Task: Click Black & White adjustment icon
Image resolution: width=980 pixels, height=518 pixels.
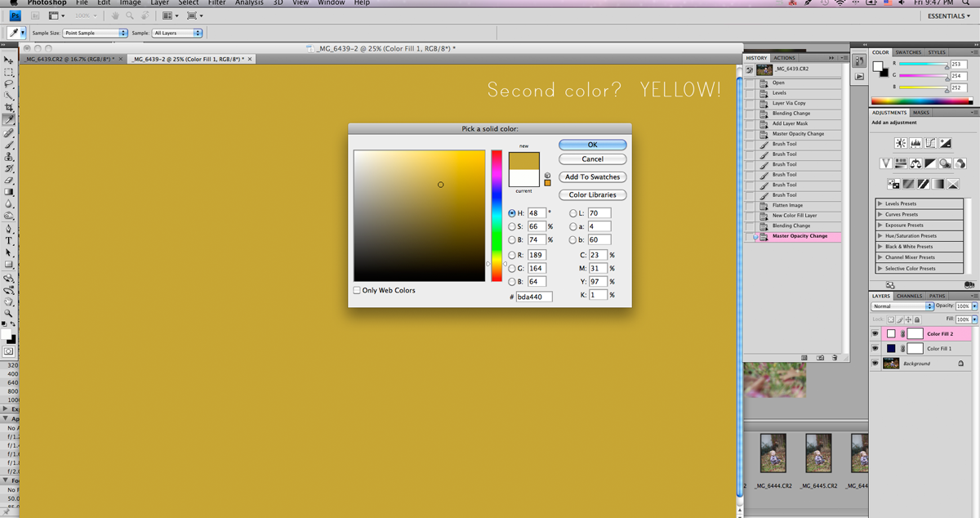Action: 930,163
